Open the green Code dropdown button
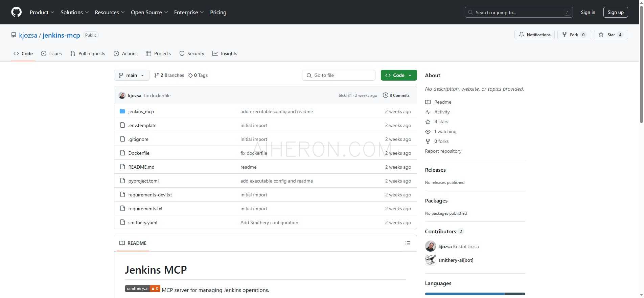 point(399,75)
